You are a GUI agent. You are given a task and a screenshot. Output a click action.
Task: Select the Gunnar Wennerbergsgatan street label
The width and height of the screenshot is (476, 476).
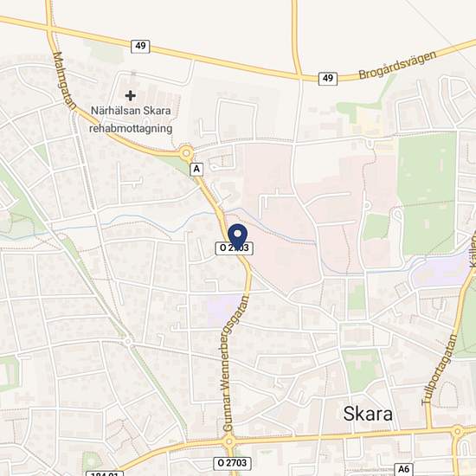(236, 363)
